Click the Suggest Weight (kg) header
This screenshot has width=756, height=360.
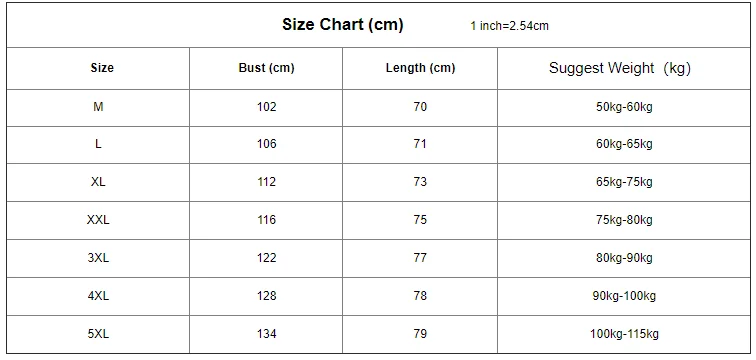tap(620, 68)
